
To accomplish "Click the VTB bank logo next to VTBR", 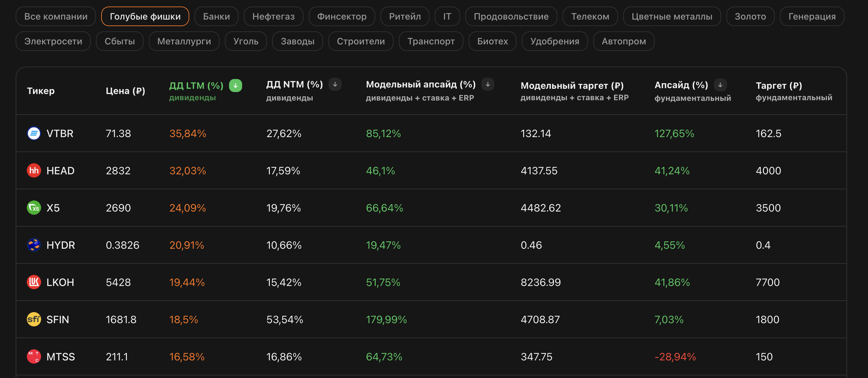I will tap(34, 133).
